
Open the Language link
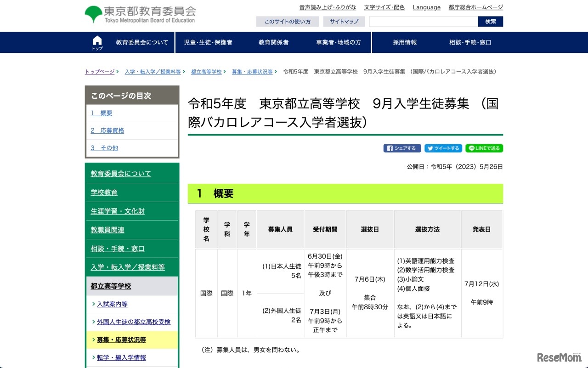pyautogui.click(x=426, y=7)
